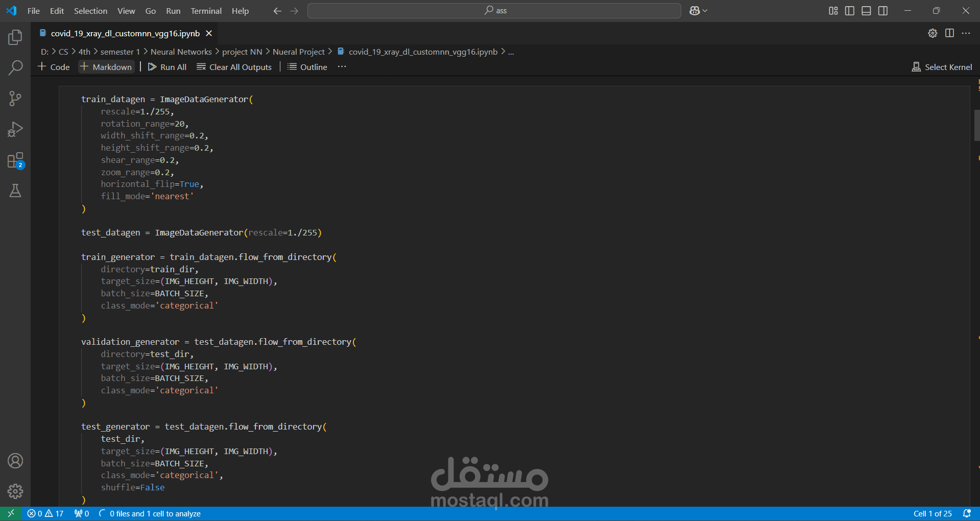Click 'D:' breadcrumb segment
Screen dimensions: 980x521
tap(45, 52)
